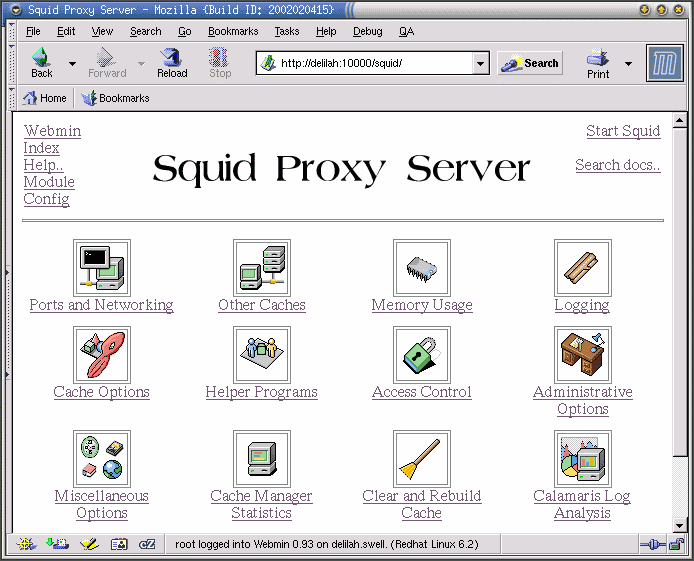Open the Ports and Networking icon
Image resolution: width=694 pixels, height=561 pixels.
(102, 268)
